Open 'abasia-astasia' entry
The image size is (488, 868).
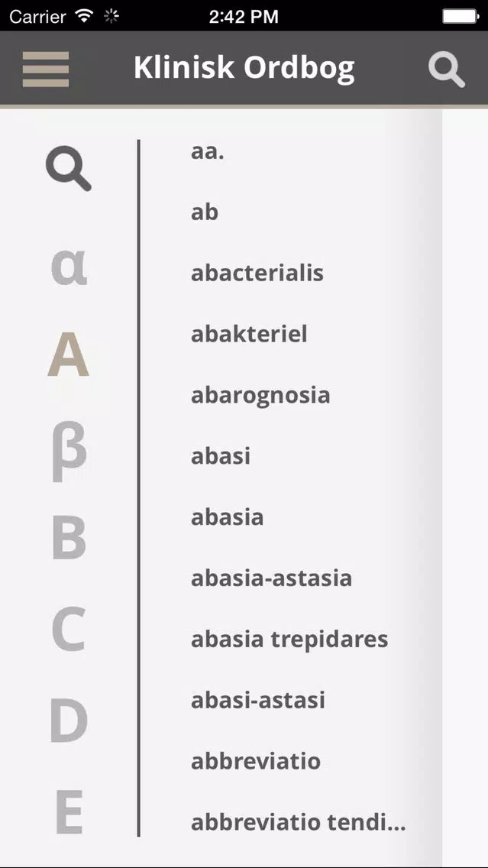click(271, 578)
